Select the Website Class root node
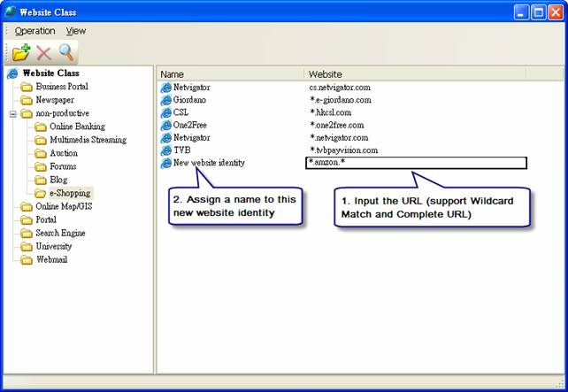 [x=50, y=73]
